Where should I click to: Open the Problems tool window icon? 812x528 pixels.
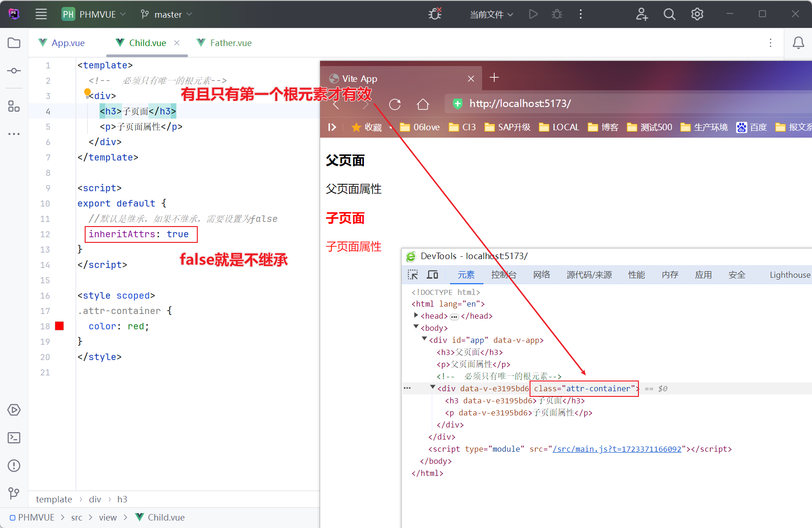coord(14,466)
